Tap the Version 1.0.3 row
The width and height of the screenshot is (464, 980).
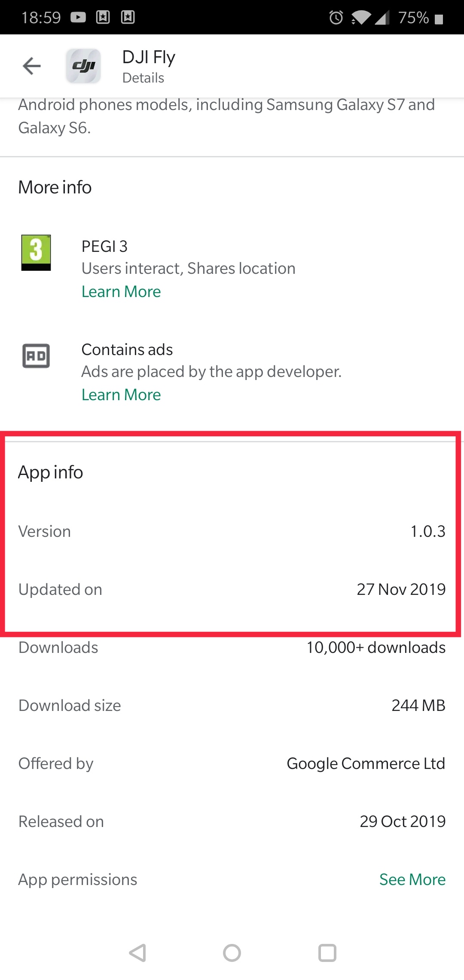click(232, 532)
